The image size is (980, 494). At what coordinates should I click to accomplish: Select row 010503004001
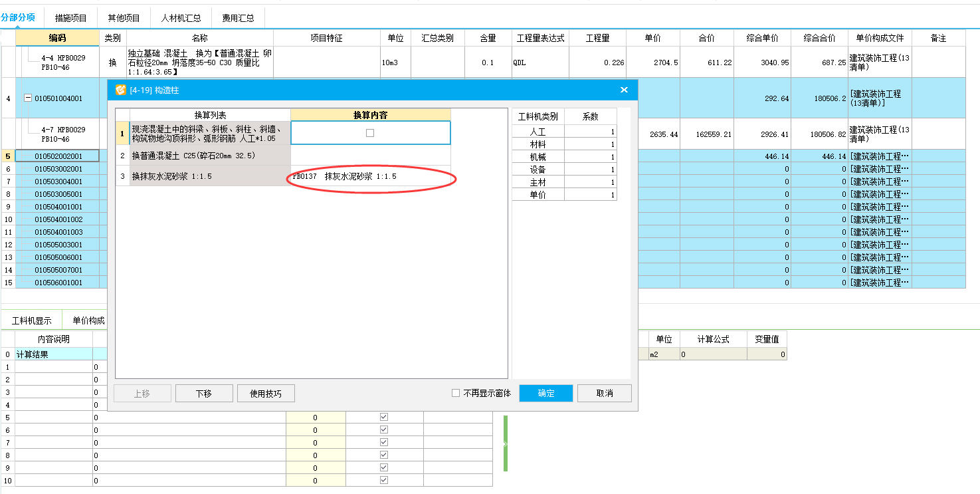(x=58, y=182)
